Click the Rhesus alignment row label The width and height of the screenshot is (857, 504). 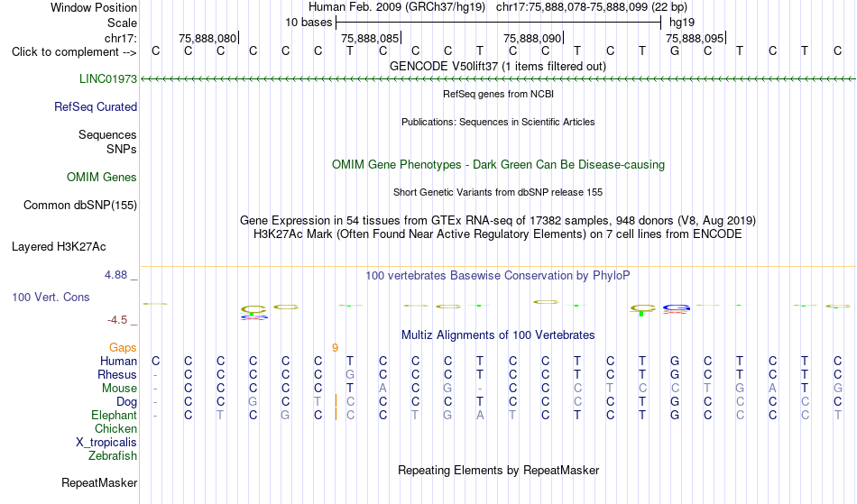117,374
